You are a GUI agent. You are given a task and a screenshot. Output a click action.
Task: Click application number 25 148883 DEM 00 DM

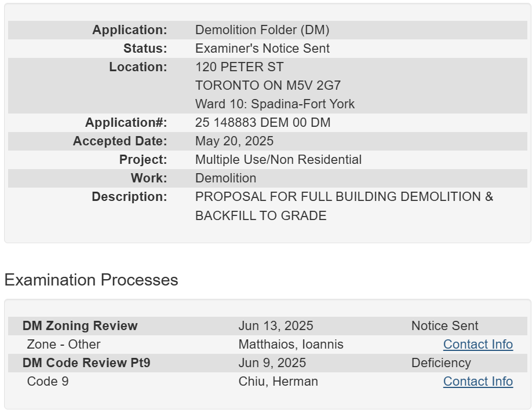263,123
